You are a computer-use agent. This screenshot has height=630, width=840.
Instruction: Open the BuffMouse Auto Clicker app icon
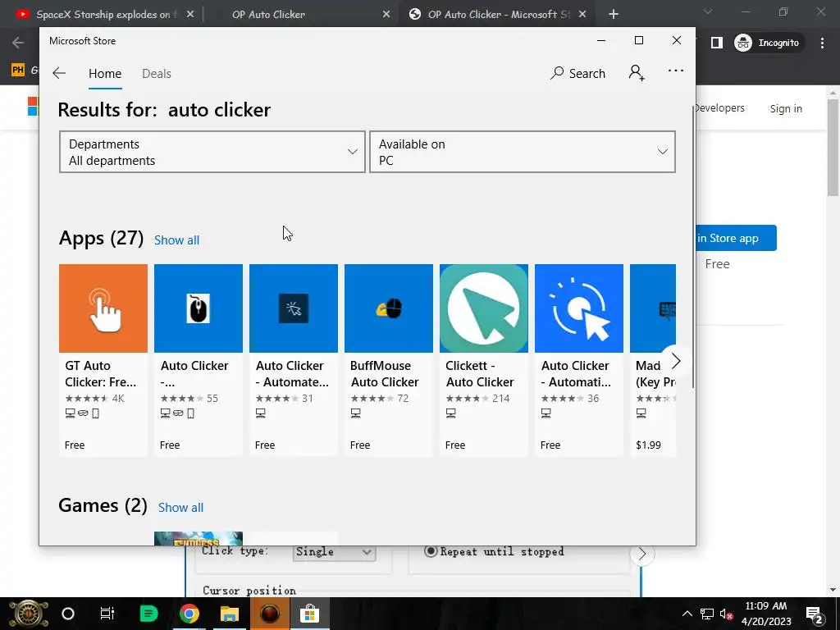click(x=388, y=308)
